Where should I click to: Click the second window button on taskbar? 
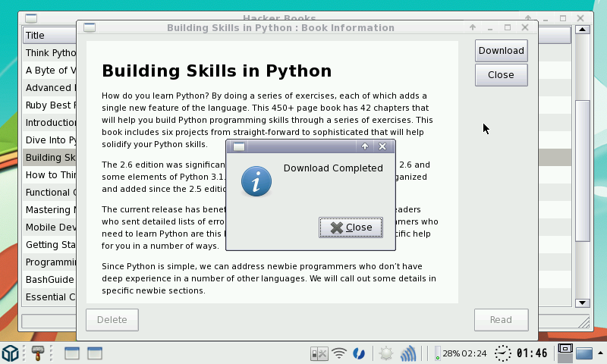click(x=94, y=353)
